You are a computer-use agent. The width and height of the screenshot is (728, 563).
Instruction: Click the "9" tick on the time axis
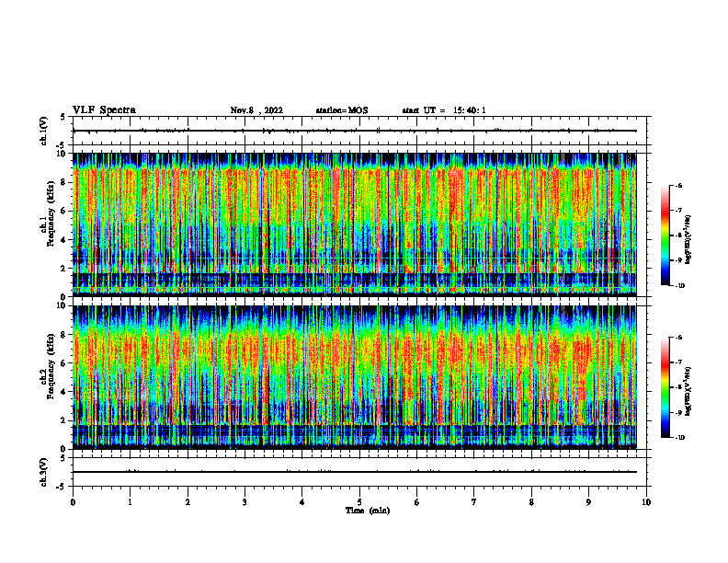pyautogui.click(x=588, y=502)
